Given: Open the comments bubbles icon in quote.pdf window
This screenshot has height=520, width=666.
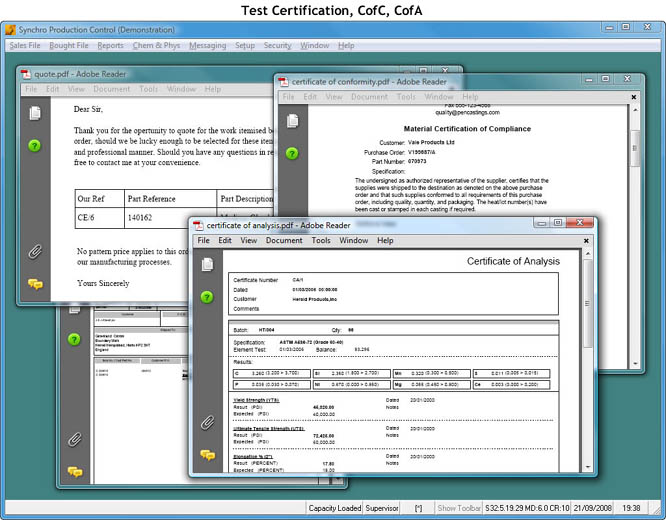Looking at the screenshot, I should pos(35,284).
